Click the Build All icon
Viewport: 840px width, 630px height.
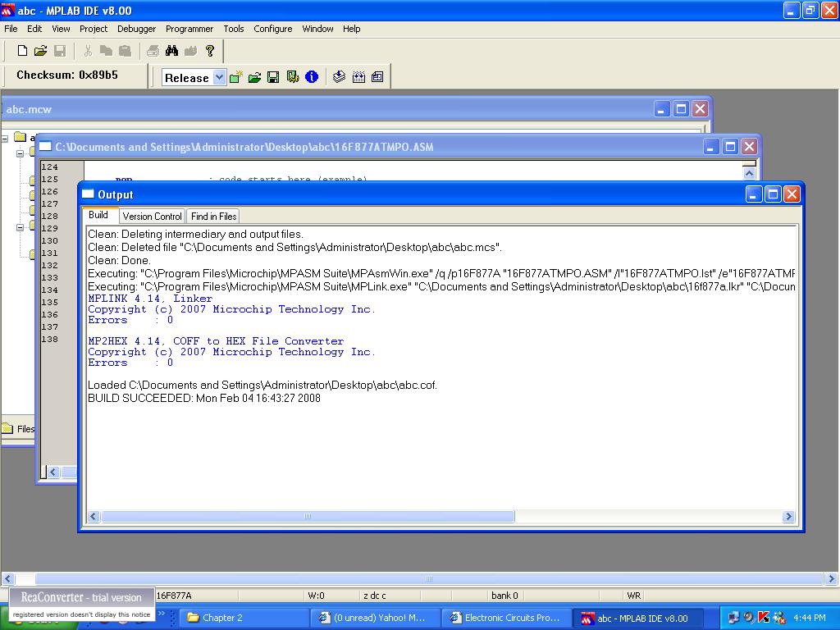point(358,77)
